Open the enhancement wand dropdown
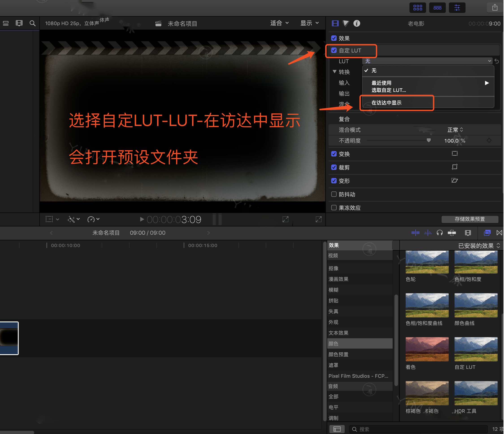Image resolution: width=504 pixels, height=434 pixels. coord(74,219)
